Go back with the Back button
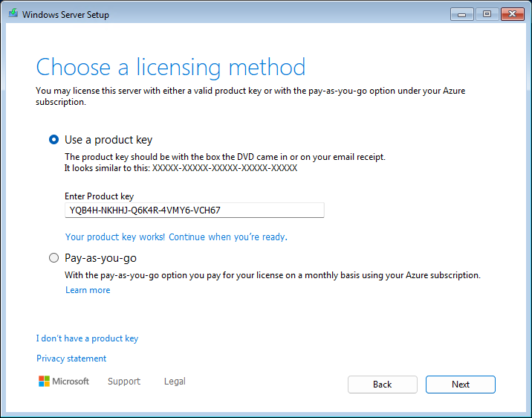The image size is (532, 418). point(383,385)
